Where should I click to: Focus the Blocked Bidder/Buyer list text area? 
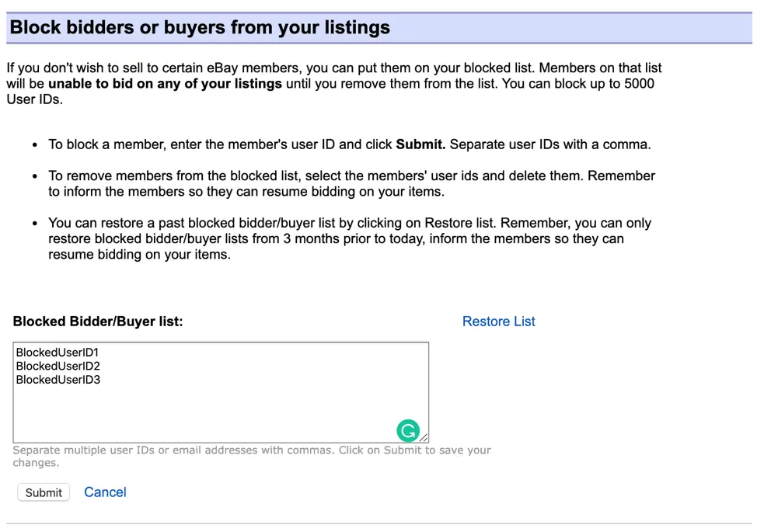pyautogui.click(x=221, y=393)
